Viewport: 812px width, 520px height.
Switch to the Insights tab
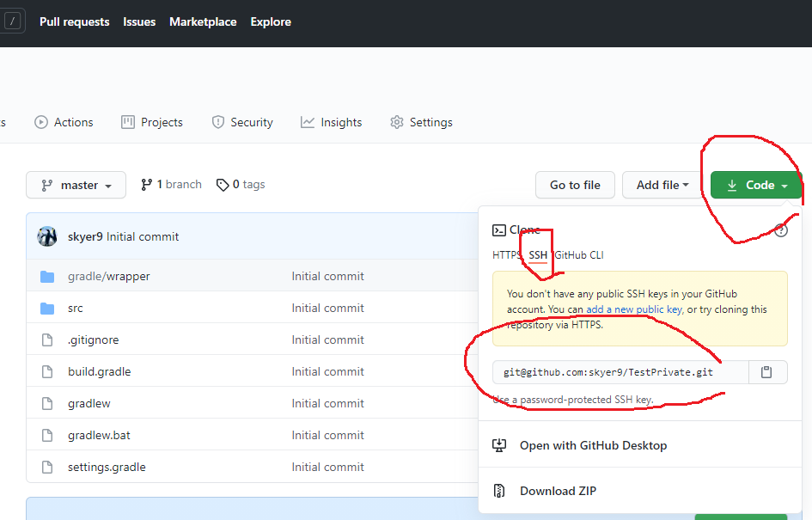332,122
